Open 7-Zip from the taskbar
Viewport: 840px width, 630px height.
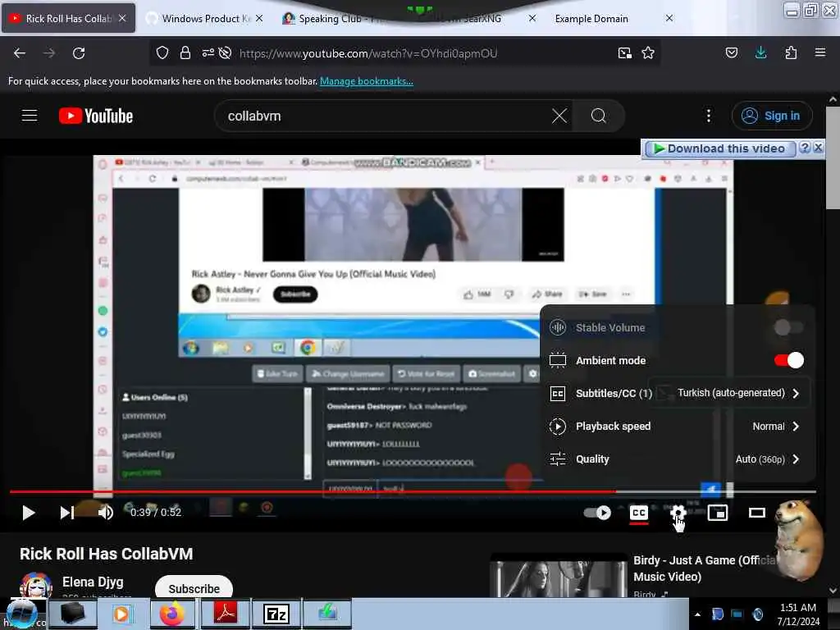(x=276, y=614)
